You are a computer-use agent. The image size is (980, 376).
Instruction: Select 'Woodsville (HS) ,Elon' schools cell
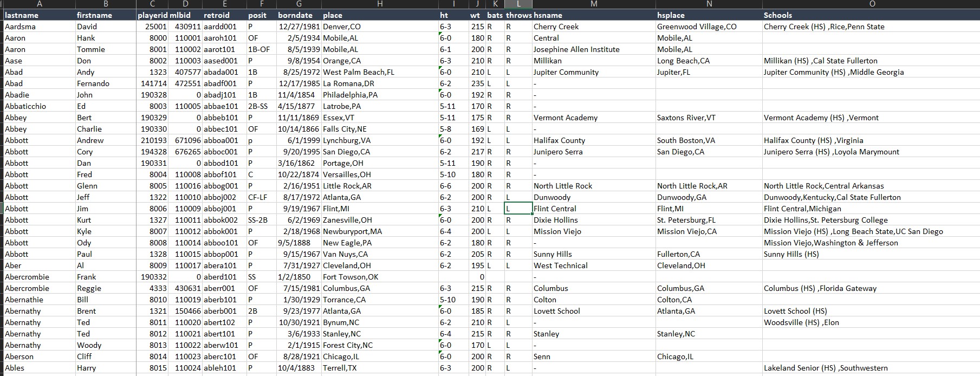(x=801, y=322)
